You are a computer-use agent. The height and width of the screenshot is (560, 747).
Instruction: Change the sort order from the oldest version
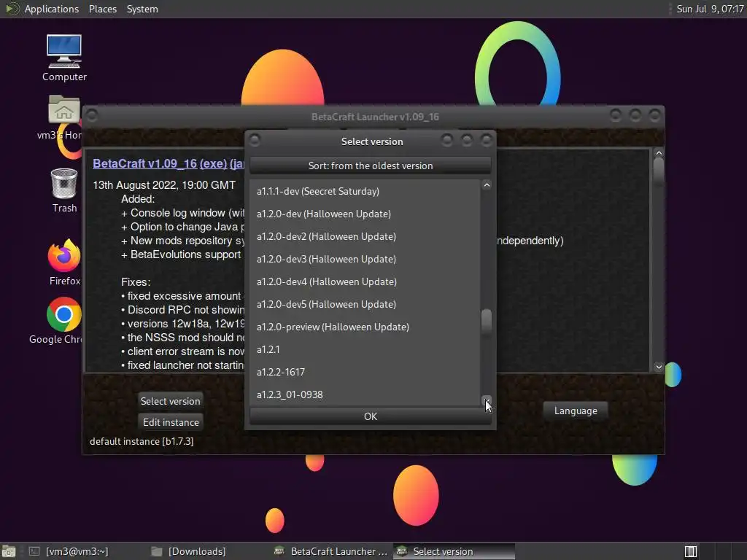click(370, 166)
